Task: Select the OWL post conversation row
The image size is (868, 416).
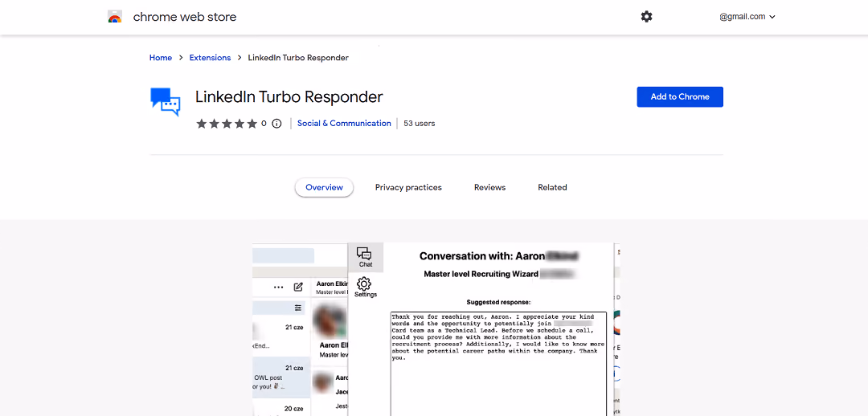Action: (281, 377)
